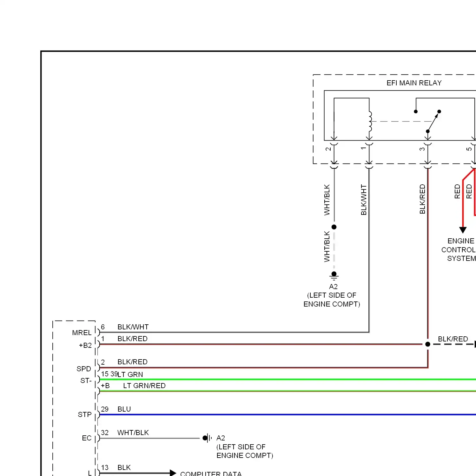Image resolution: width=476 pixels, height=476 pixels.
Task: Click the vertical BLK/RED label under relay pin 3
Action: (422, 199)
